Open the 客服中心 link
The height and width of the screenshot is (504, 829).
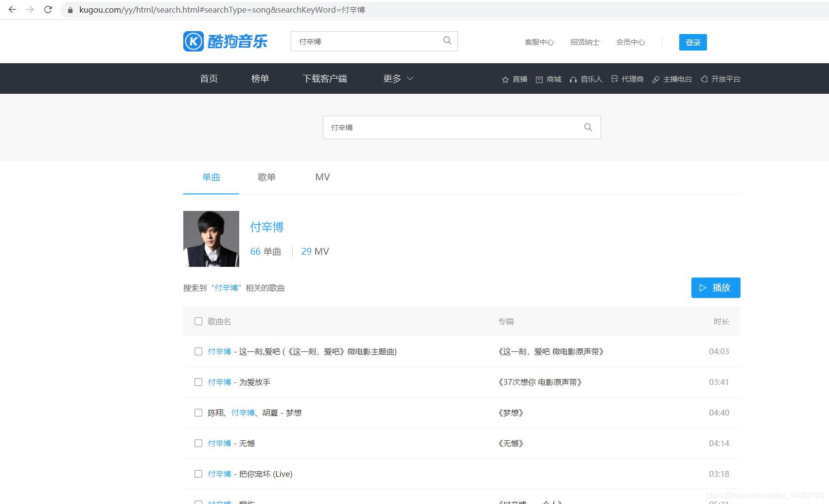[539, 42]
